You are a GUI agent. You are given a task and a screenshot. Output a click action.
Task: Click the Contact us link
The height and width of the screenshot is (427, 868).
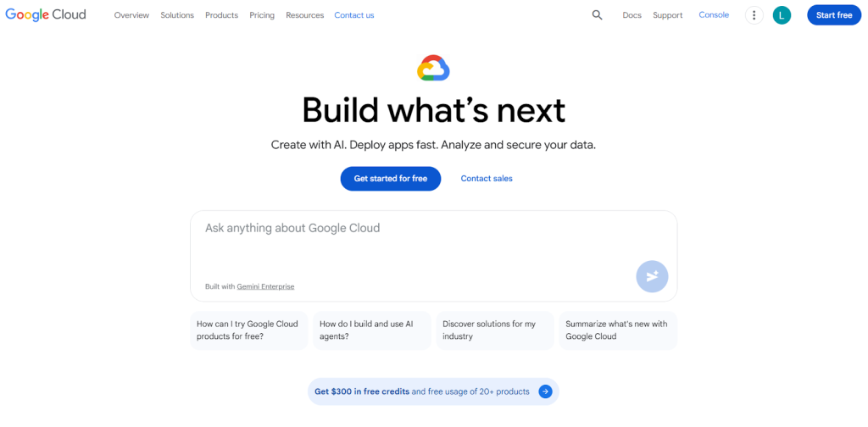(x=354, y=15)
